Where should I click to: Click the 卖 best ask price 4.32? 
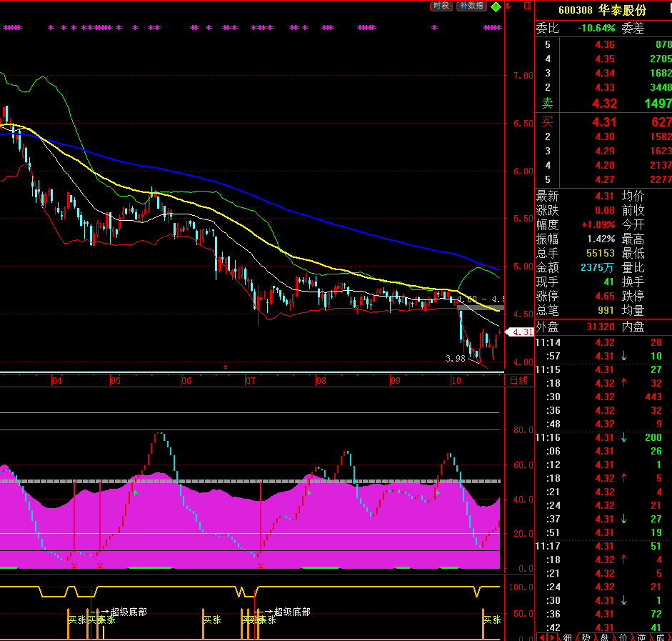[605, 104]
